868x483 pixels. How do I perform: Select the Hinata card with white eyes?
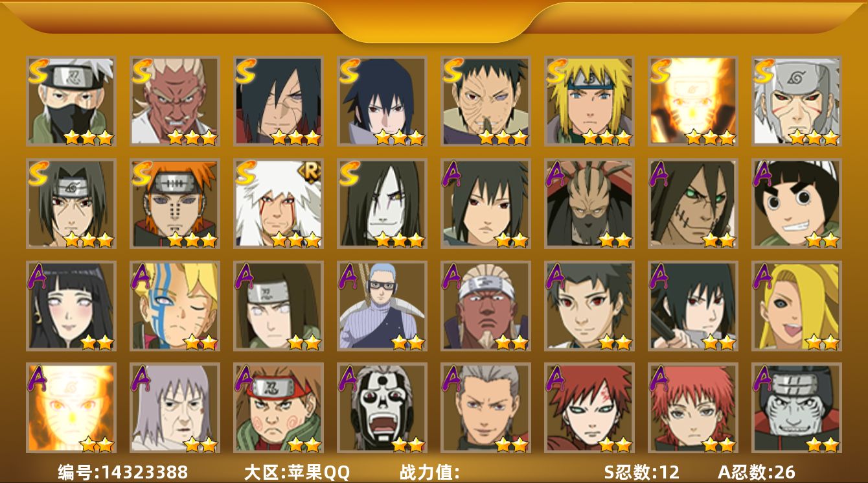coord(71,306)
